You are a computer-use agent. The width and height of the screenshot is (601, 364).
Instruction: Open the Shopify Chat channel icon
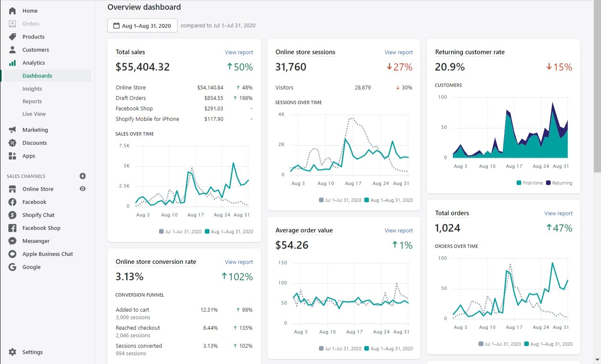[12, 215]
